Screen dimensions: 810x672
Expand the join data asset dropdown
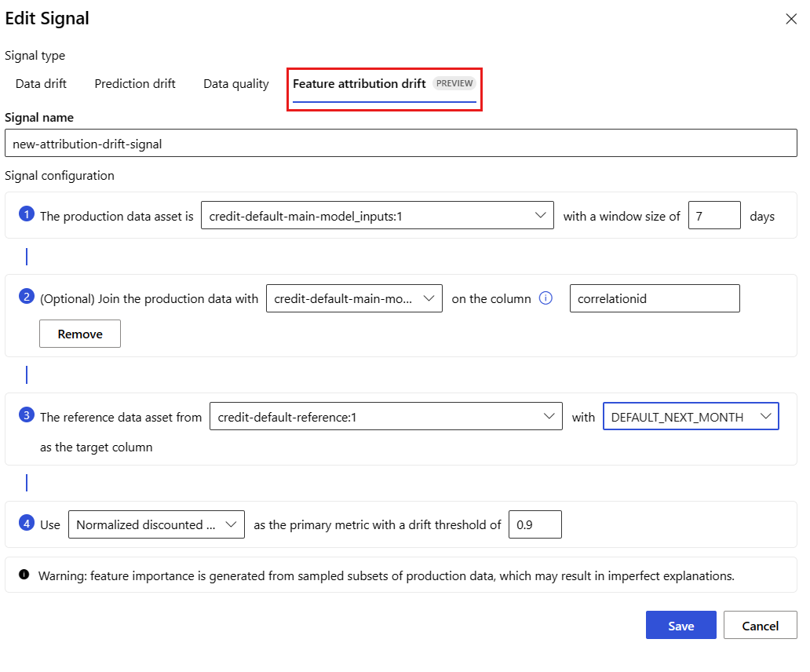point(354,298)
